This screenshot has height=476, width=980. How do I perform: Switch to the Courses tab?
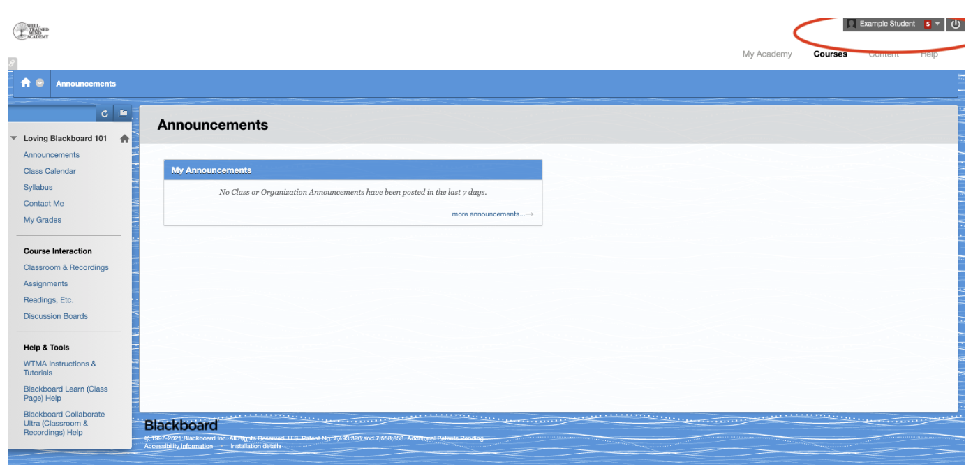830,54
